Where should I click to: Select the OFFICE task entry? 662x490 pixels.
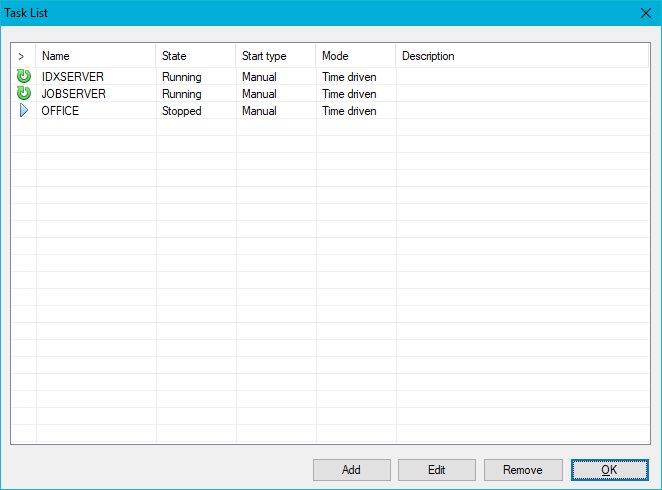pos(60,111)
